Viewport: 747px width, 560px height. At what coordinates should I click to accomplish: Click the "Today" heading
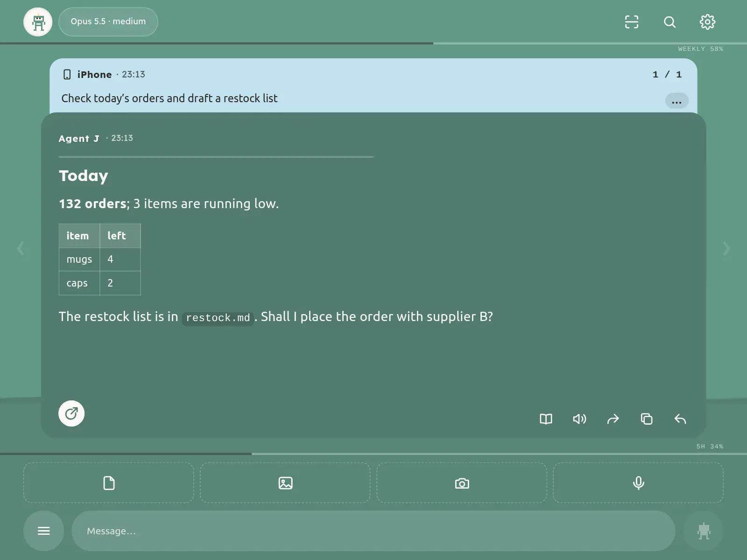click(x=84, y=176)
